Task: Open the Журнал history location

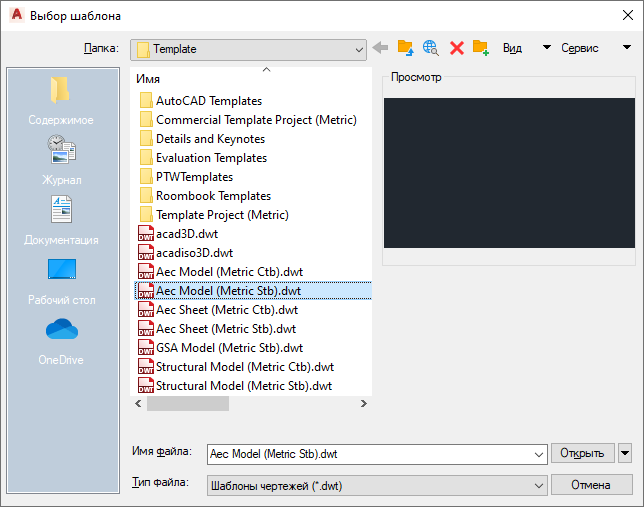Action: pyautogui.click(x=62, y=161)
